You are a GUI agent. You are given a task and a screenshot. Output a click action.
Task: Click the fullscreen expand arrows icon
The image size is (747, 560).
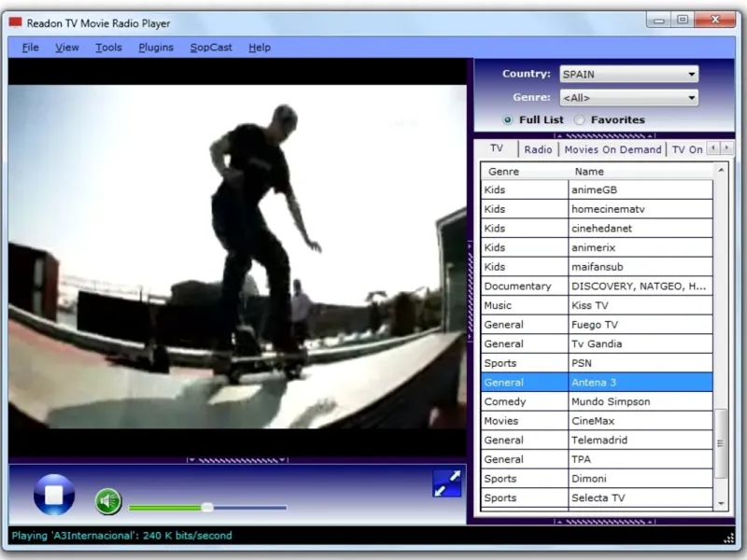click(447, 482)
